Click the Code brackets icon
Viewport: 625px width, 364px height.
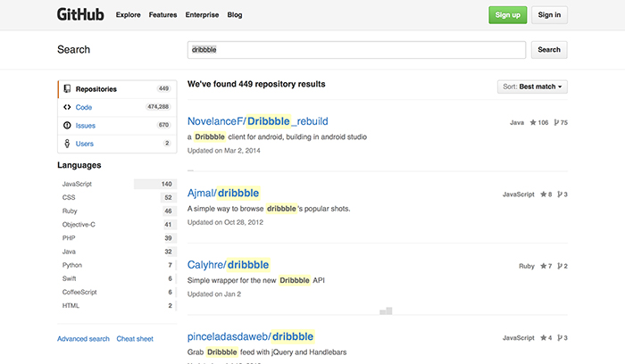tap(67, 107)
